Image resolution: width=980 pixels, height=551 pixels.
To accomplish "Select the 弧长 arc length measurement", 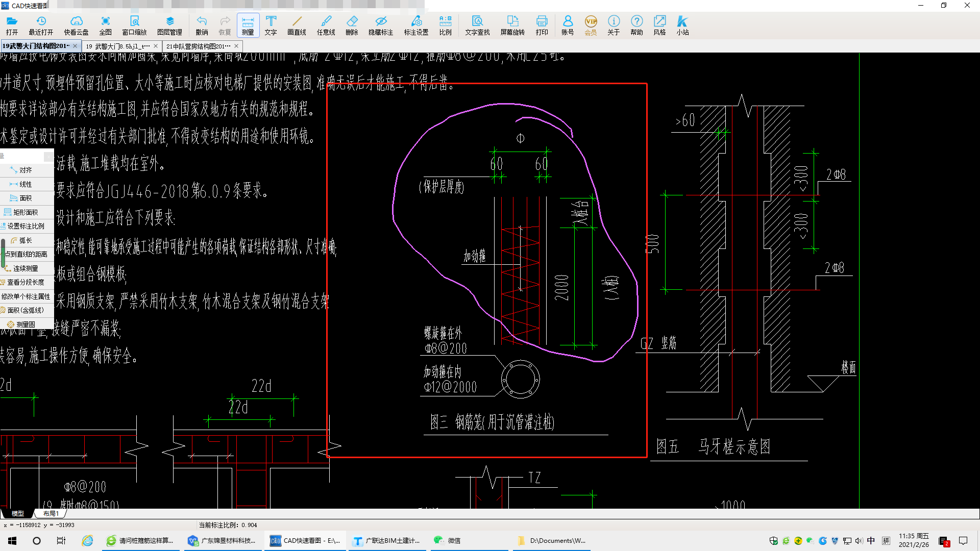I will [27, 240].
